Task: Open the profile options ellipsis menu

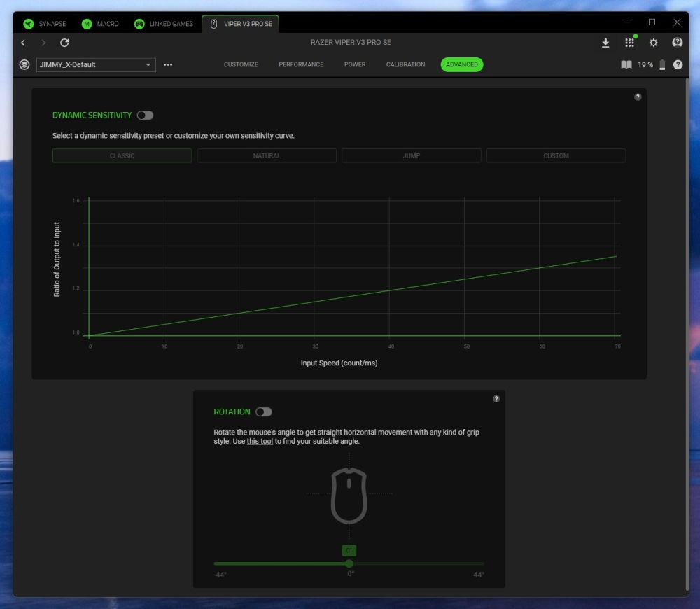Action: [168, 65]
